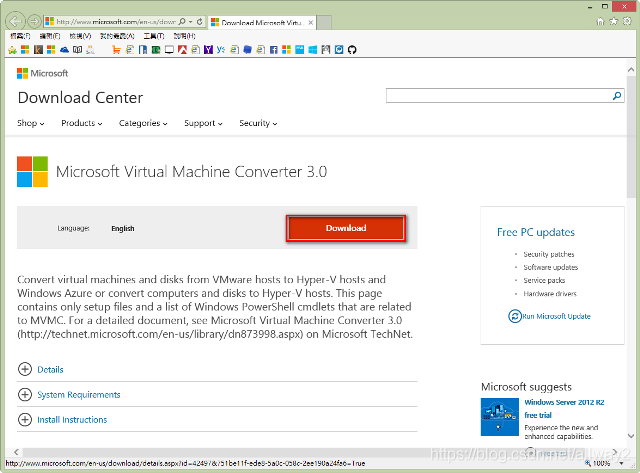The width and height of the screenshot is (640, 473).
Task: Click the Add to Favorites bar star icon
Action: tap(12, 50)
